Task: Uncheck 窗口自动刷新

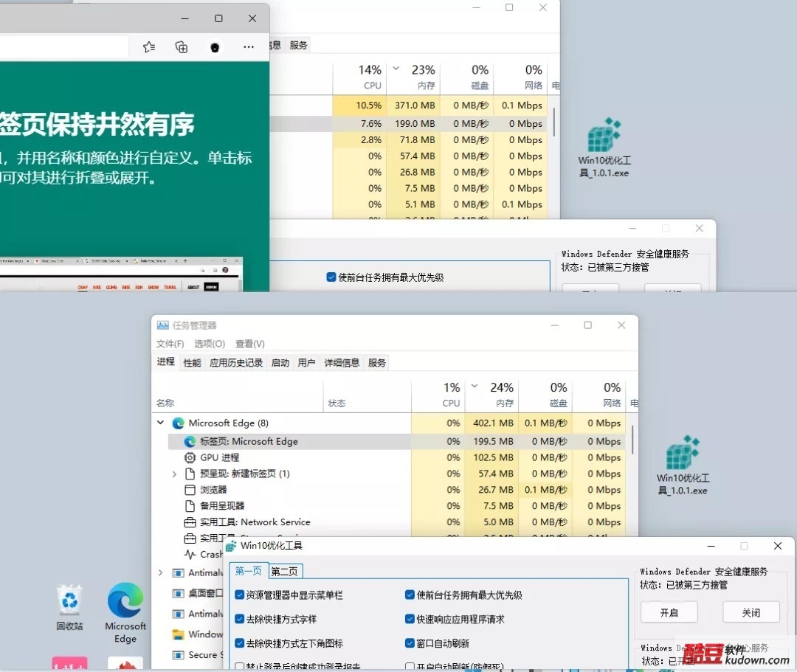Action: [x=410, y=643]
